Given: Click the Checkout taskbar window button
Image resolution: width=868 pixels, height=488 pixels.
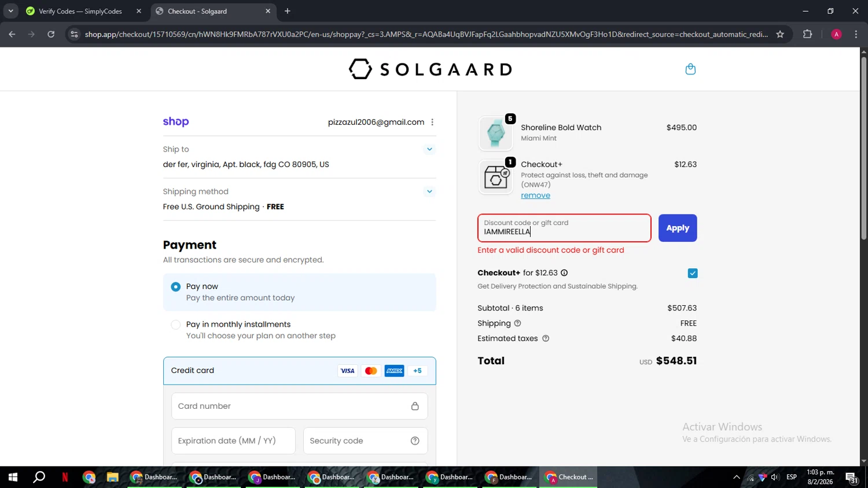Looking at the screenshot, I should click(x=569, y=477).
